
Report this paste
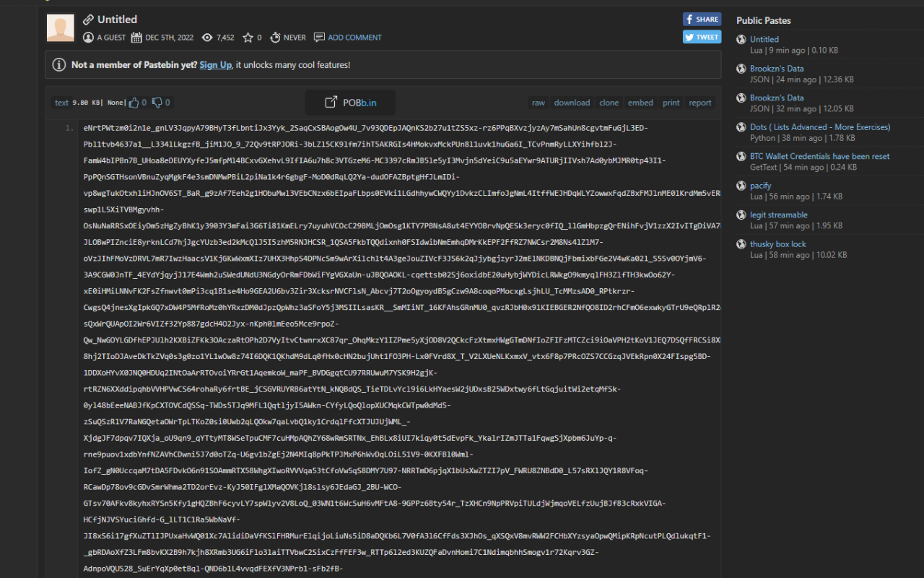coord(699,103)
